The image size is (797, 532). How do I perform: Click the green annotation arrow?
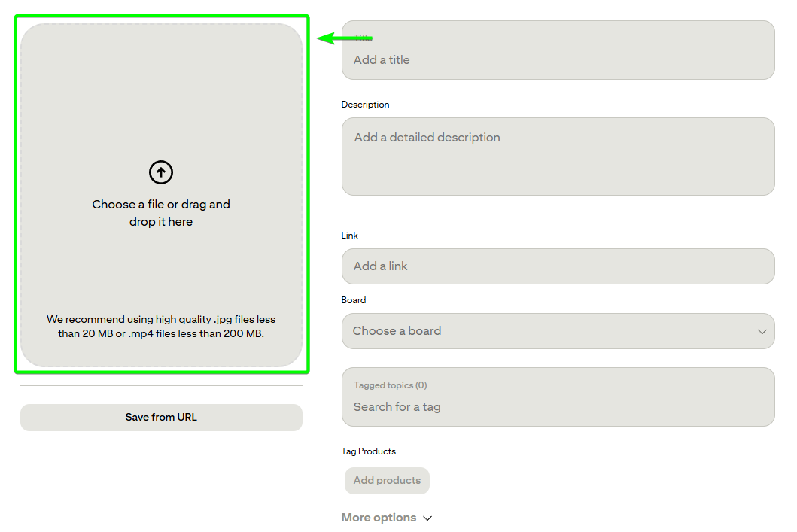click(342, 38)
